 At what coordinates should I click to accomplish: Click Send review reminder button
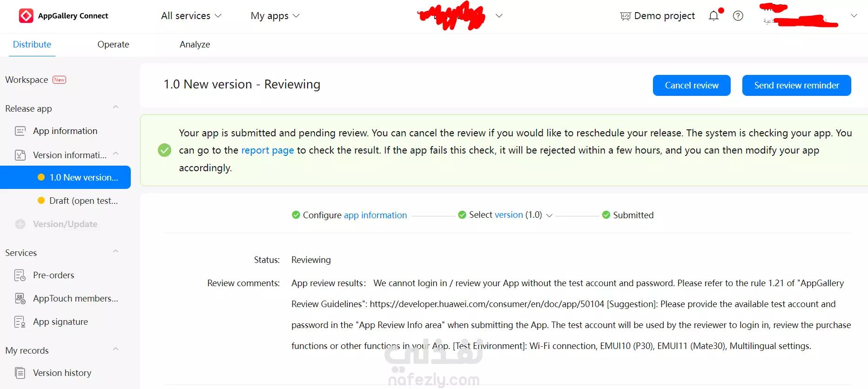pyautogui.click(x=797, y=86)
